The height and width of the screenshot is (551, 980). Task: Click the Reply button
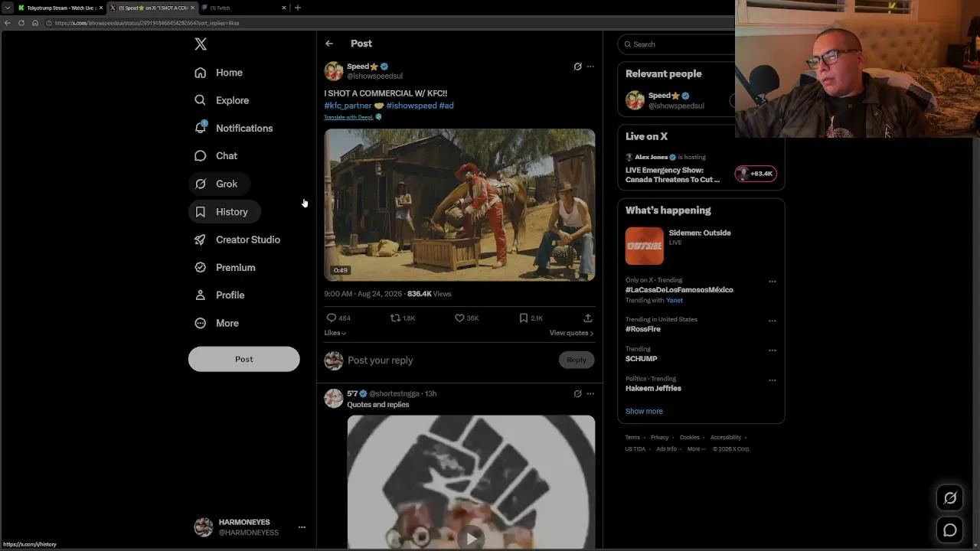coord(577,360)
